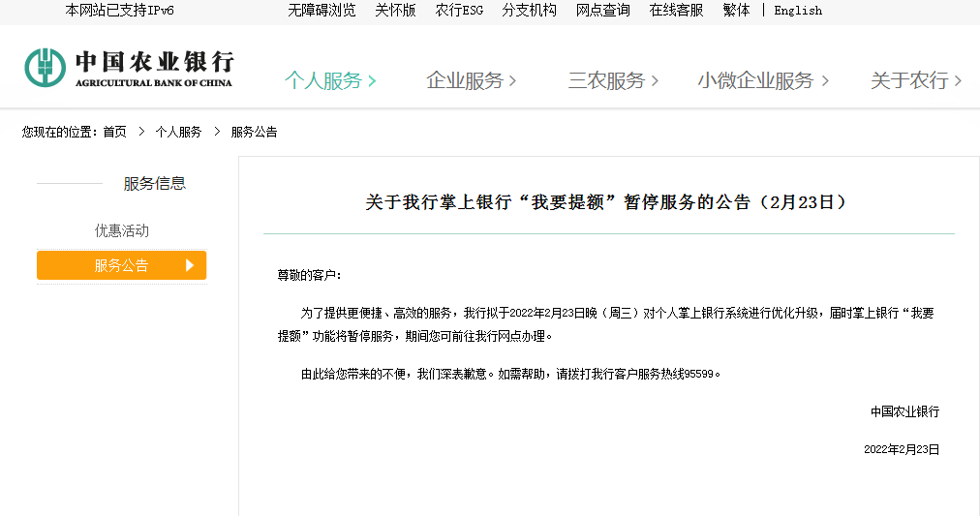Screen dimensions: 980x516
Task: Switch to 关怀版 care version
Action: pos(395,11)
